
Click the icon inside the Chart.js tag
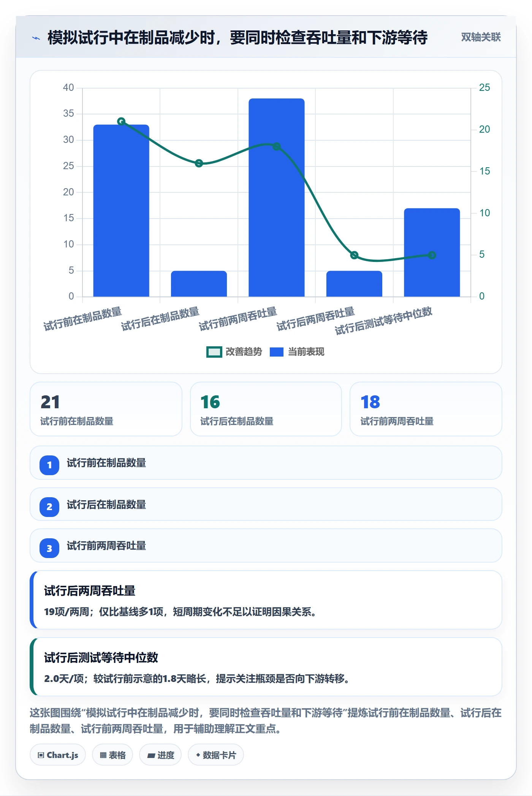pos(41,755)
